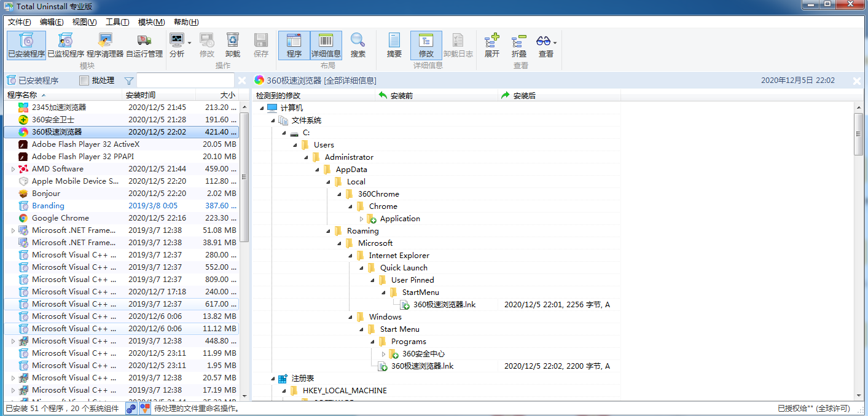Click the C: drive icon
Screen dimensions: 868x416
point(294,133)
